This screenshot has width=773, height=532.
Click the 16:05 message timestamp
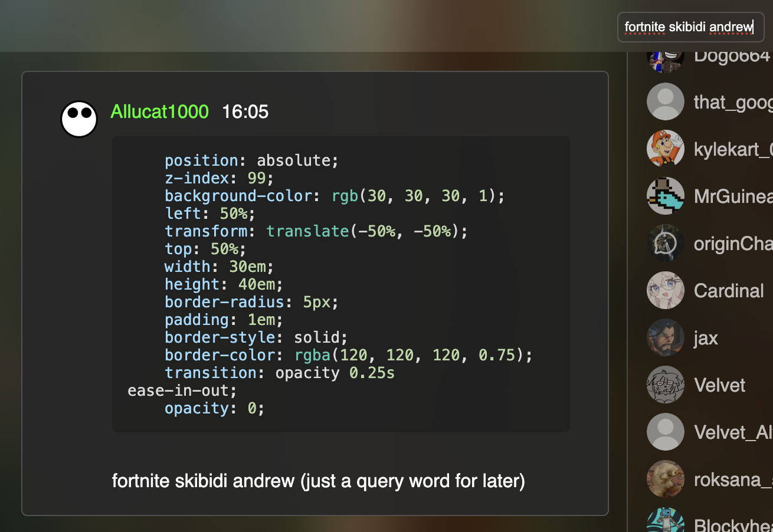pyautogui.click(x=245, y=111)
